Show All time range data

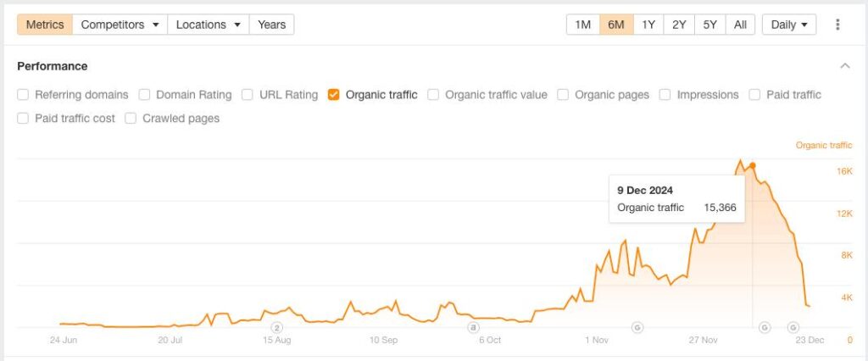(740, 25)
